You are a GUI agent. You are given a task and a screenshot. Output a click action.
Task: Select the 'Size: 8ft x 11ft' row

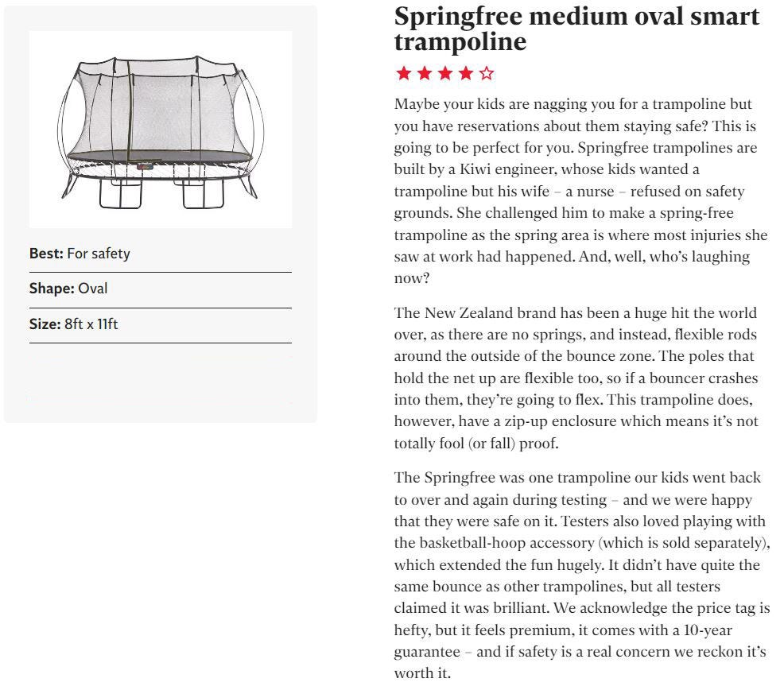[x=161, y=324]
